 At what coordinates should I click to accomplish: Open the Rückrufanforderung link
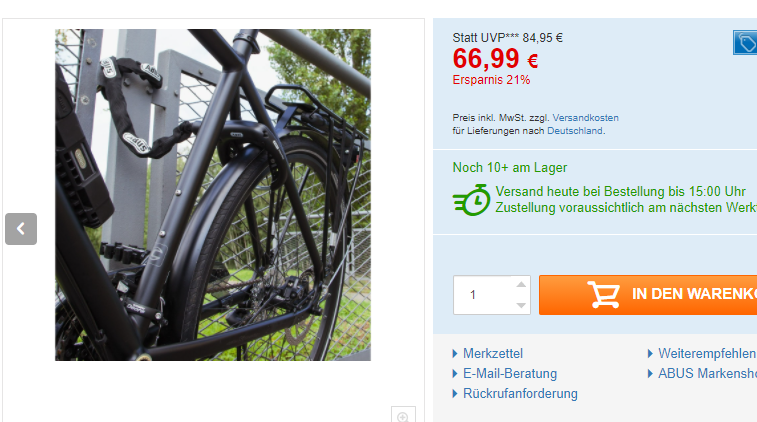click(520, 394)
